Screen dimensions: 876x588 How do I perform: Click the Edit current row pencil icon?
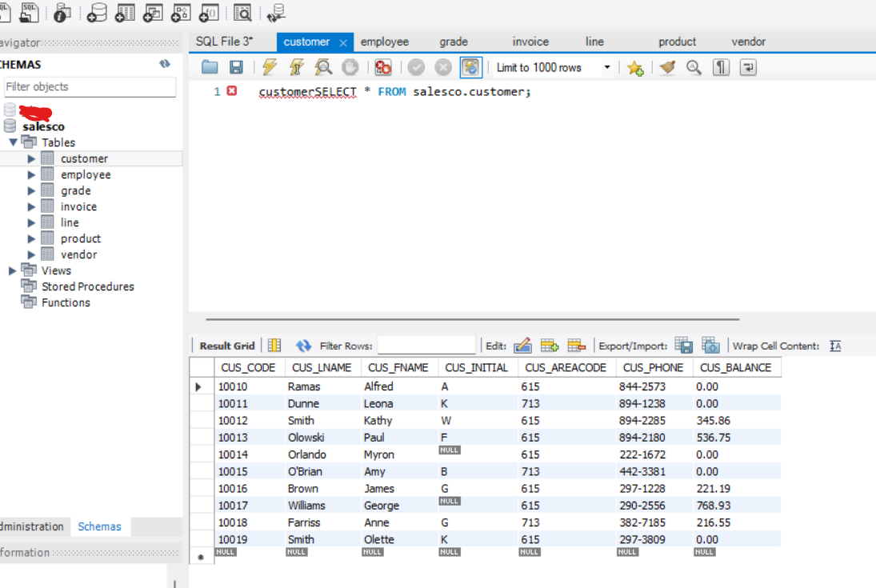coord(522,346)
